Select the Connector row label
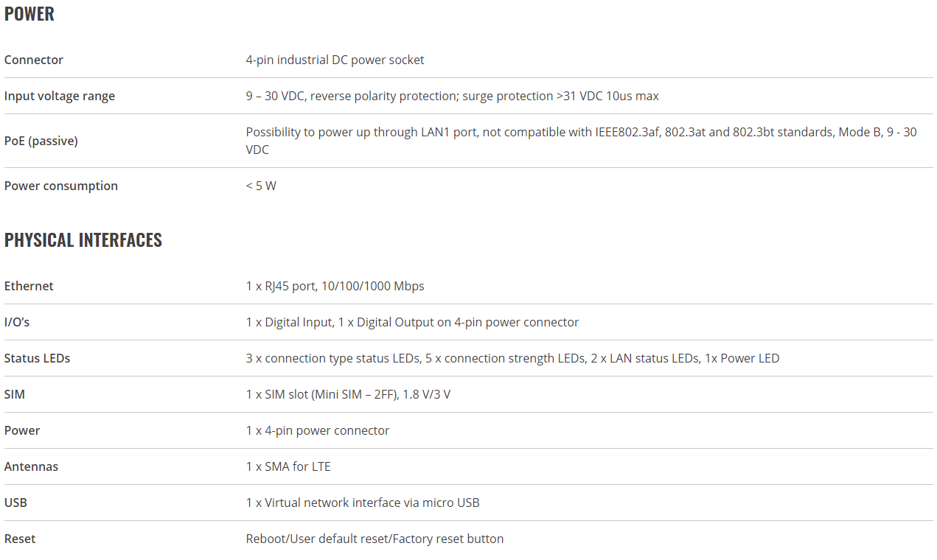 34,60
